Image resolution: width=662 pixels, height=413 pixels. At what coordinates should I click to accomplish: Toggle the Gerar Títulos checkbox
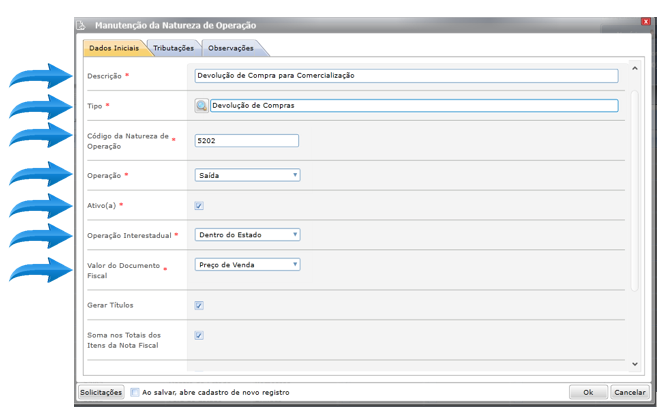199,305
